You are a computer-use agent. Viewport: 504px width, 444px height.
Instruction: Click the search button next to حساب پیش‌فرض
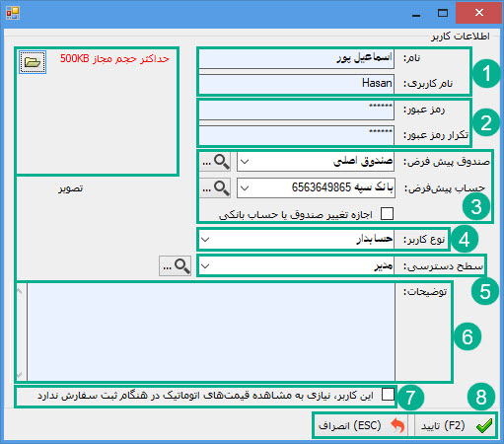(x=215, y=187)
